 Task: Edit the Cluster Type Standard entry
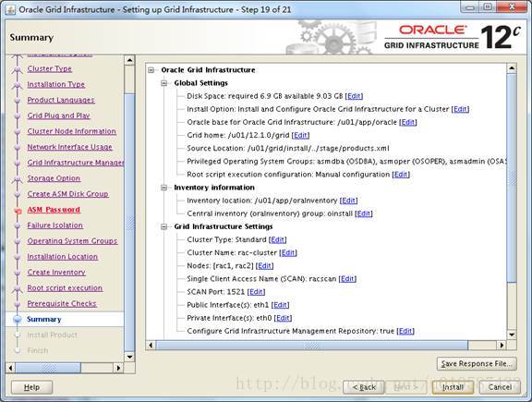277,239
